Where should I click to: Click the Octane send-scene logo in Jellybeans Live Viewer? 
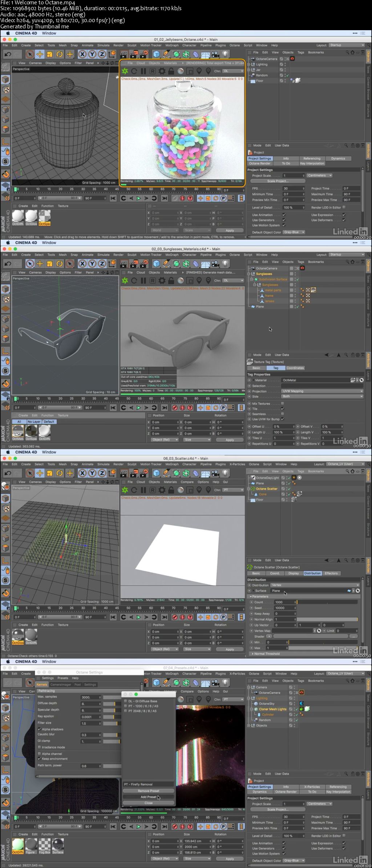point(125,71)
